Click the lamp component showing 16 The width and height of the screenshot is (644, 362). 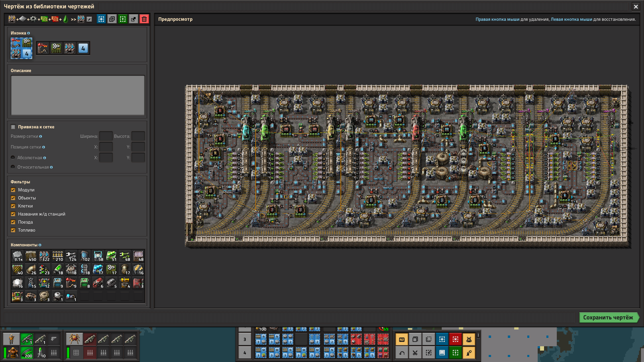click(x=17, y=283)
